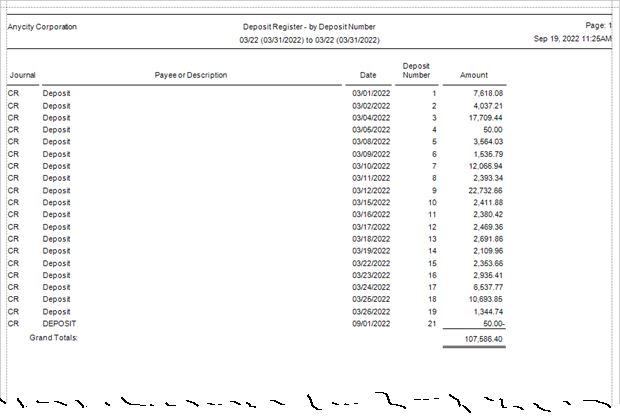Screen dimensions: 620x418
Task: Select the 17,709.44 deposit amount
Action: click(x=480, y=117)
